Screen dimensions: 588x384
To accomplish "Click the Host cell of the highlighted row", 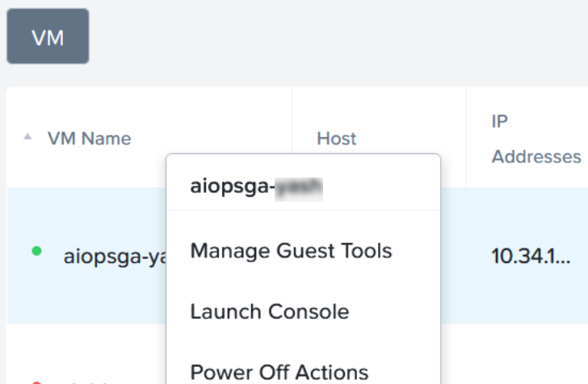I will (x=453, y=256).
